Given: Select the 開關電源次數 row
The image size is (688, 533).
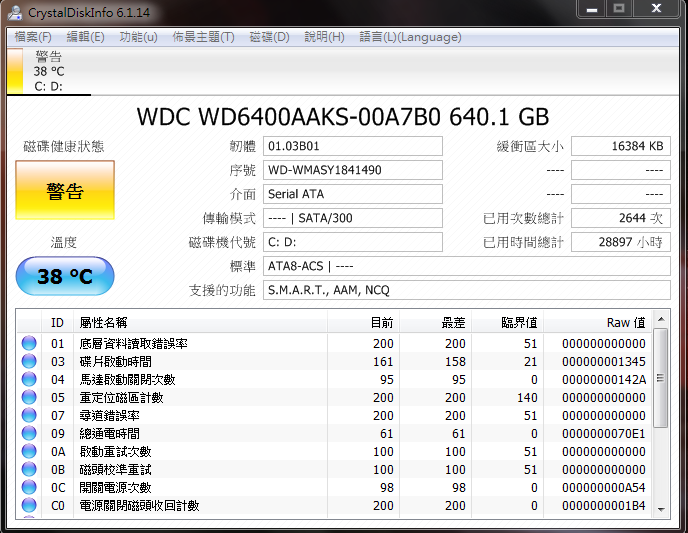Looking at the screenshot, I should (x=334, y=487).
